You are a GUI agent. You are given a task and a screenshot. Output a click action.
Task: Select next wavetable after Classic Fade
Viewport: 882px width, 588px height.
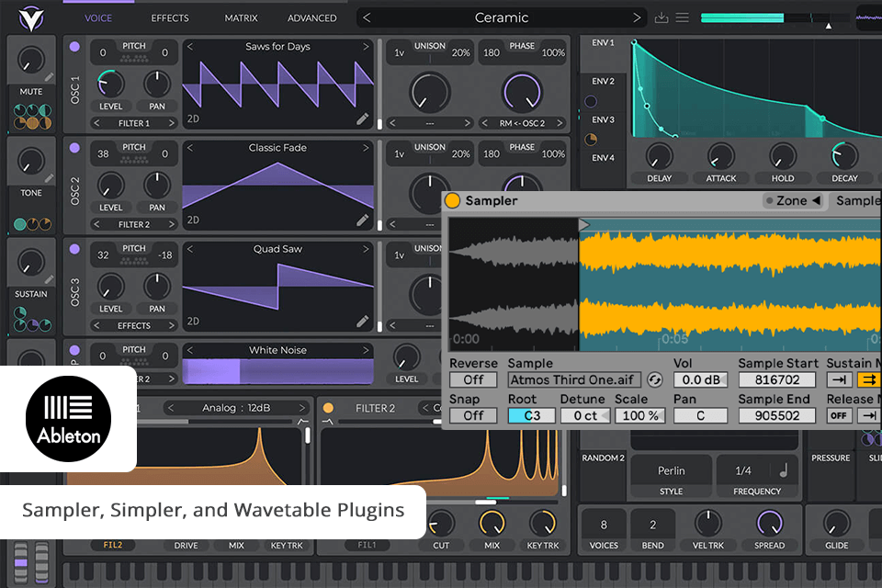(366, 148)
